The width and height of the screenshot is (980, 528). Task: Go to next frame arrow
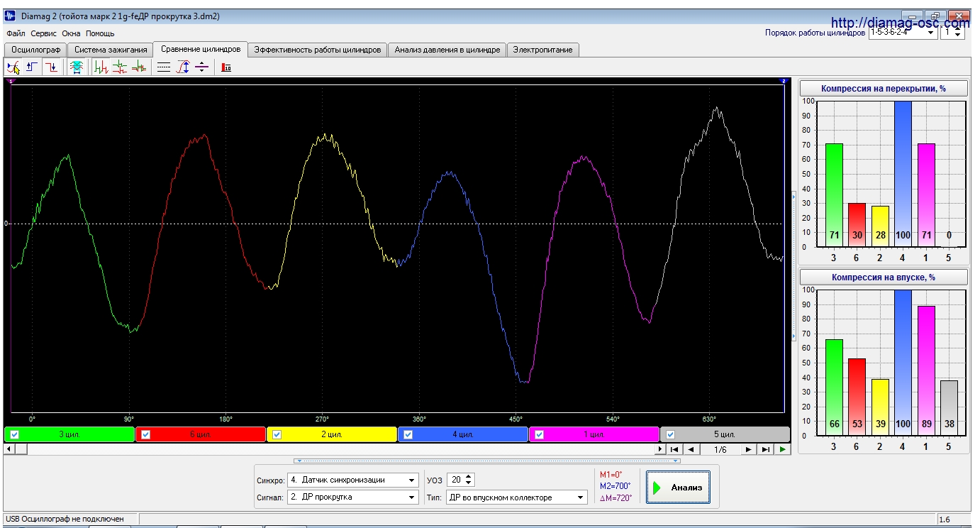click(749, 449)
